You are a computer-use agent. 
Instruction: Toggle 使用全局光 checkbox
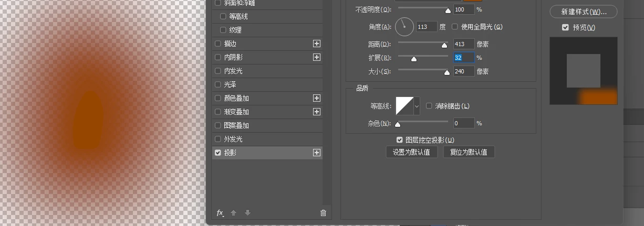click(x=455, y=27)
